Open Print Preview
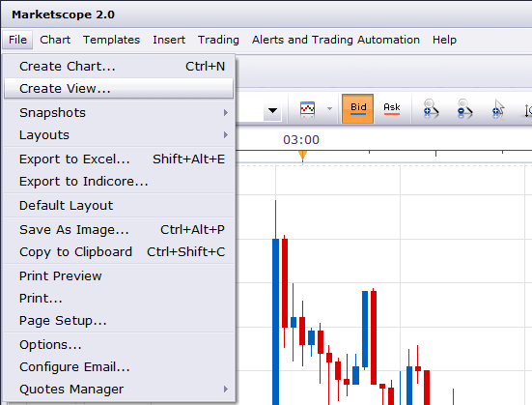Image resolution: width=532 pixels, height=405 pixels. coord(119,276)
